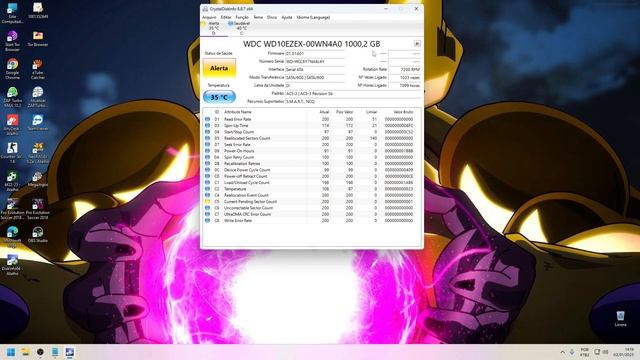Select the Alerta 35 °C disk D: tab
This screenshot has width=640, height=360.
pyautogui.click(x=213, y=28)
